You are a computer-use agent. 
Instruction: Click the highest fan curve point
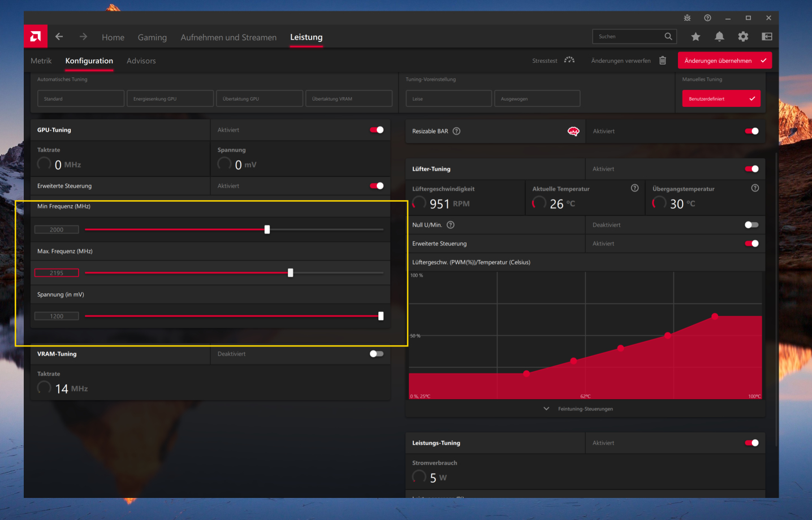(x=715, y=316)
